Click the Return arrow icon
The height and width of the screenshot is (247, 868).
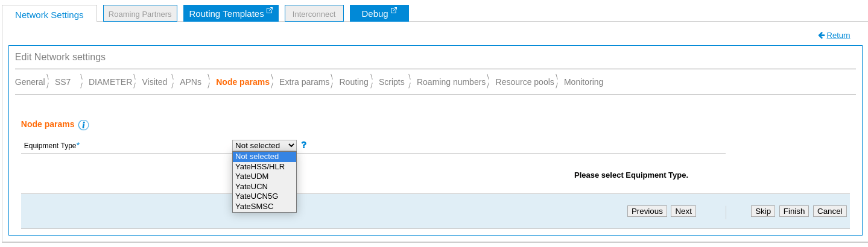coord(822,36)
